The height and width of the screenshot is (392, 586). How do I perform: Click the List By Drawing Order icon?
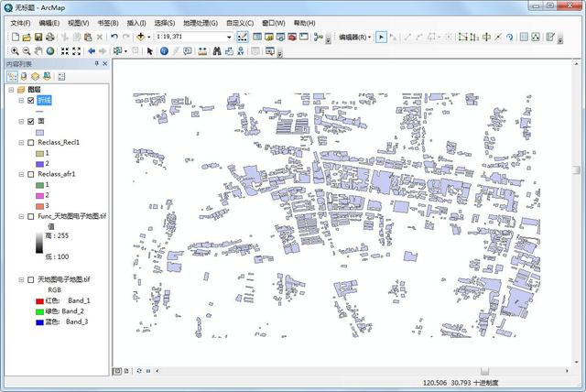click(x=12, y=77)
